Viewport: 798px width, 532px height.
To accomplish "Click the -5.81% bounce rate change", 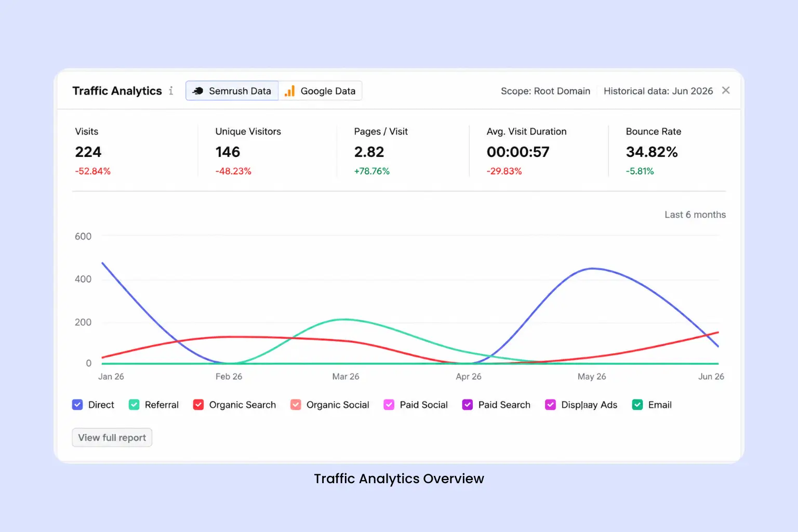I will point(640,171).
